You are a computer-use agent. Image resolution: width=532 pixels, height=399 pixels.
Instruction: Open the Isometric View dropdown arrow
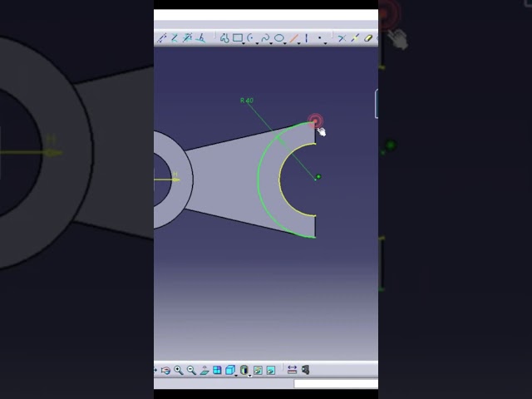click(236, 376)
